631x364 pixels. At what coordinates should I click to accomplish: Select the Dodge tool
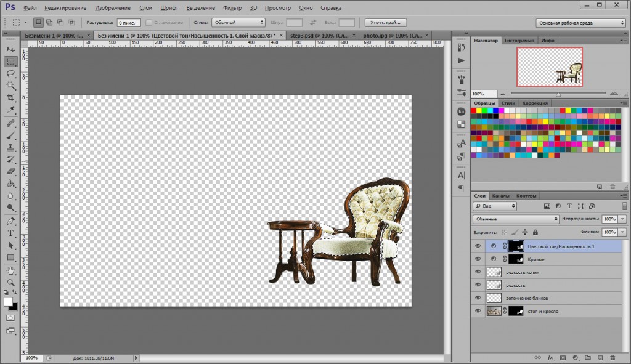click(10, 208)
